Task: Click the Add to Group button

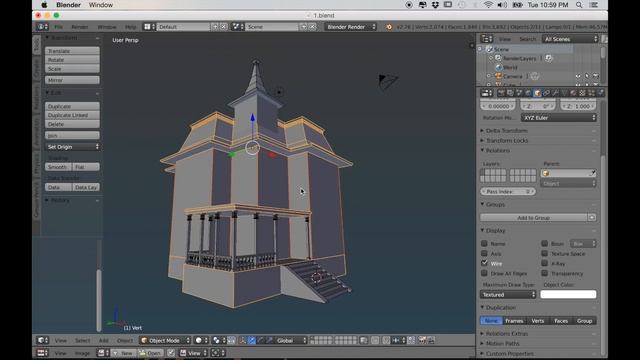Action: pyautogui.click(x=533, y=218)
